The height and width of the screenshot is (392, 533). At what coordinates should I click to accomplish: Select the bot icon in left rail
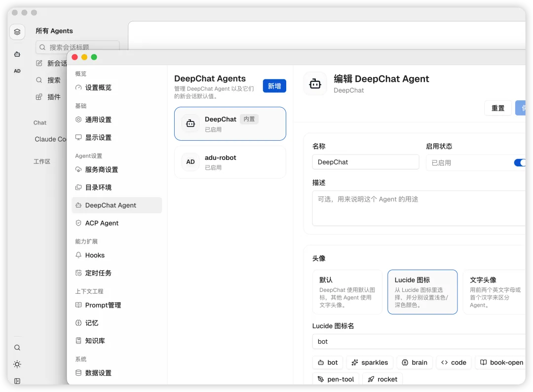click(x=17, y=54)
